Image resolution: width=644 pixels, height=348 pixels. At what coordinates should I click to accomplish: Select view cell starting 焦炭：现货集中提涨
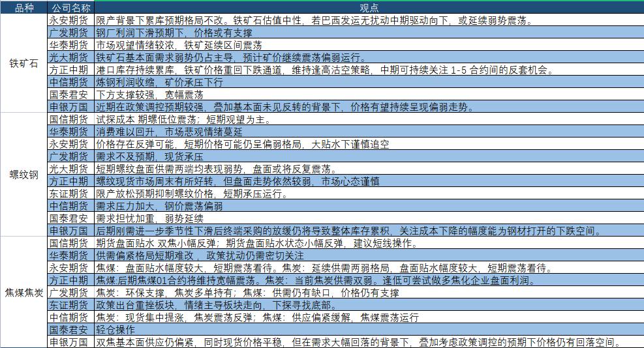369,317
